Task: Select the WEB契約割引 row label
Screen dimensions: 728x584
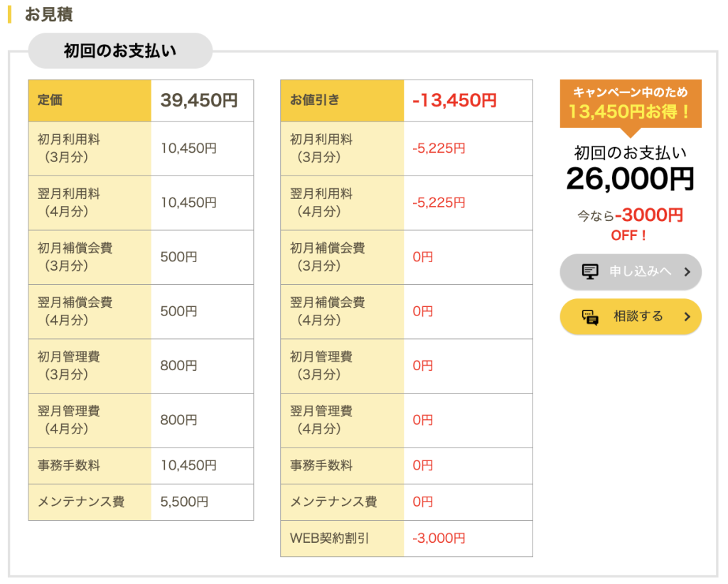Action: click(329, 539)
